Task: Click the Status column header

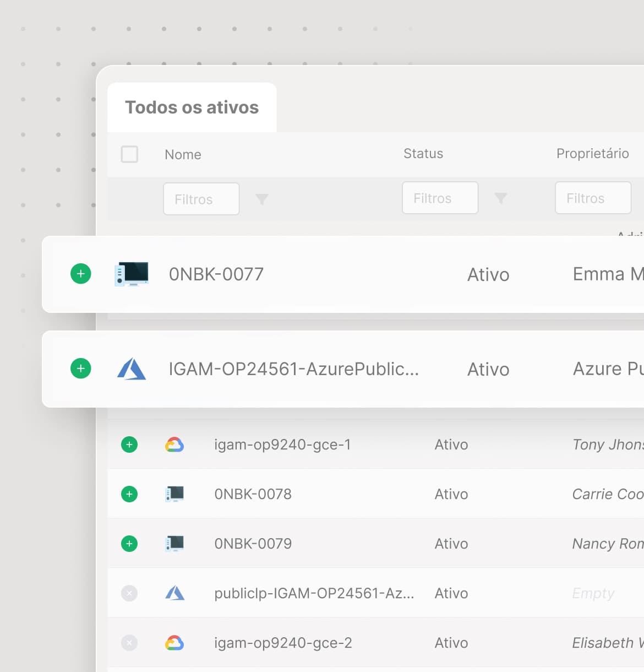Action: click(423, 154)
